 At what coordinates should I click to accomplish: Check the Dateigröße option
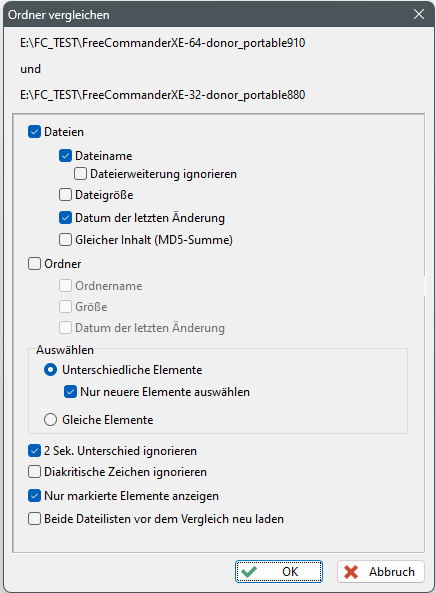[65, 195]
